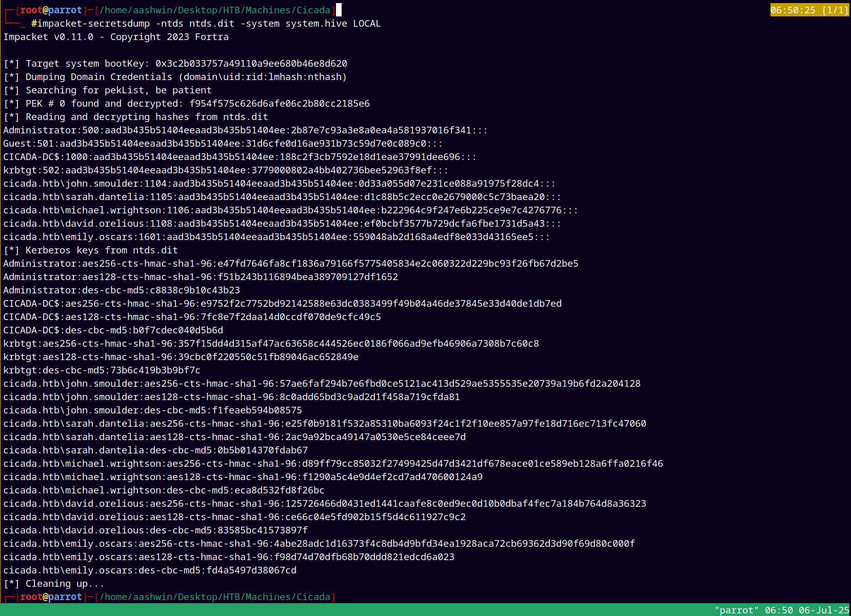Viewport: 851px width, 616px height.
Task: Click emily.oscars:1601 hash line
Action: pos(276,237)
